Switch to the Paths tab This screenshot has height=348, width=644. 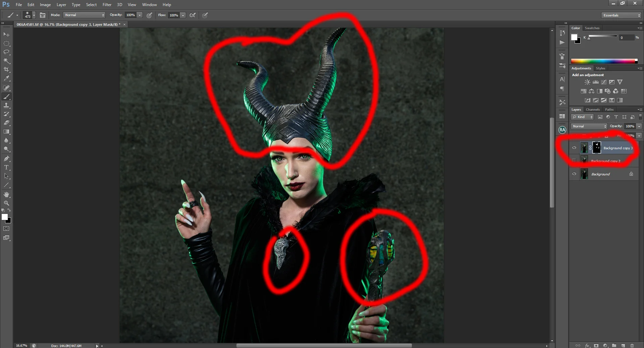(x=609, y=110)
